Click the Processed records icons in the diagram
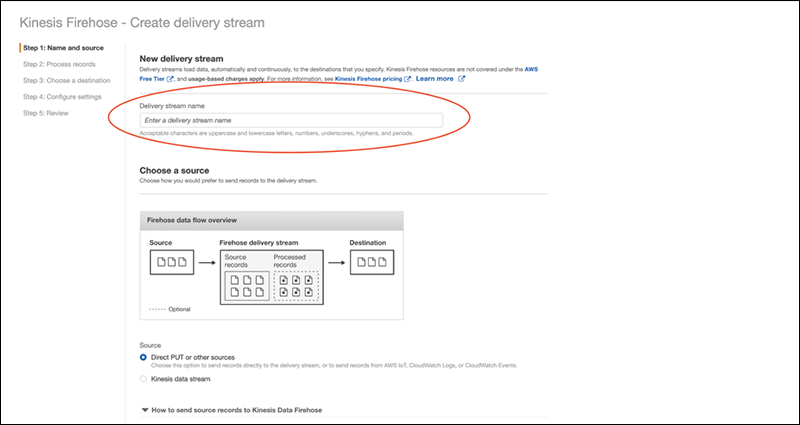The width and height of the screenshot is (800, 425). pos(297,284)
